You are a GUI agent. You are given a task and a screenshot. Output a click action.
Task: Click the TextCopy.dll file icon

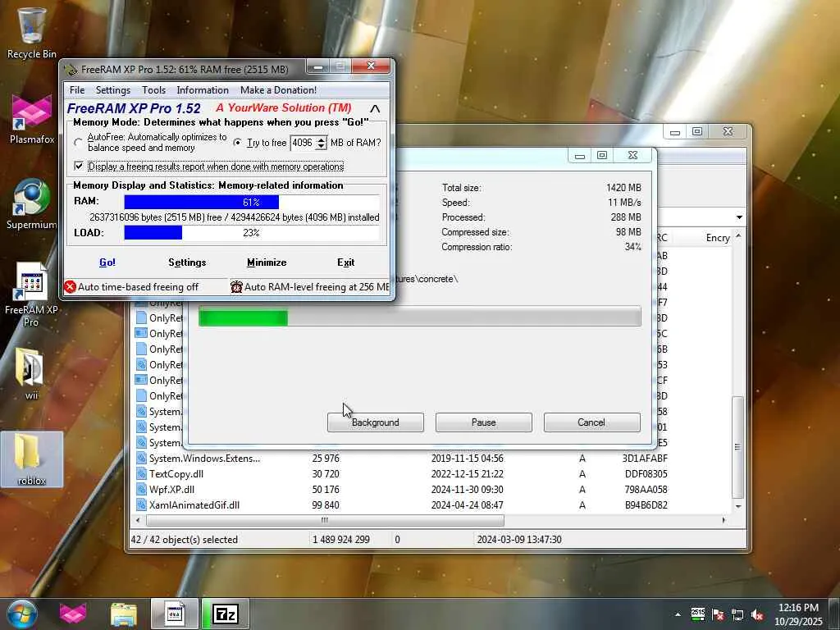(x=141, y=473)
